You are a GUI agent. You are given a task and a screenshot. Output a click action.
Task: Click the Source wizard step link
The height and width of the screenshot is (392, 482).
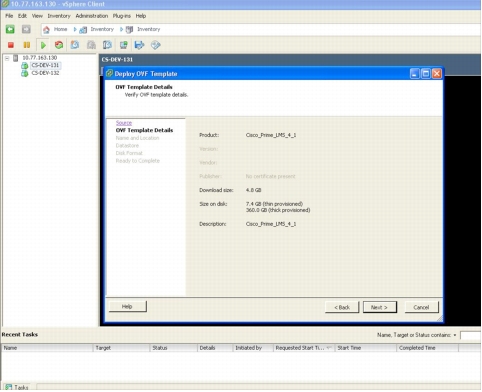pyautogui.click(x=124, y=123)
